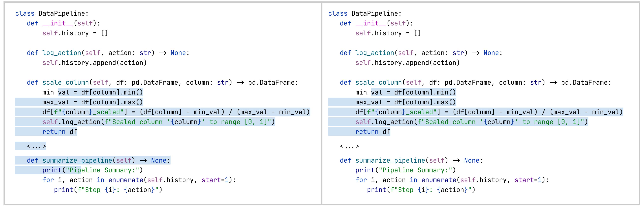The height and width of the screenshot is (224, 644).
Task: Click scale_column function name in left pane
Action: coord(66,82)
